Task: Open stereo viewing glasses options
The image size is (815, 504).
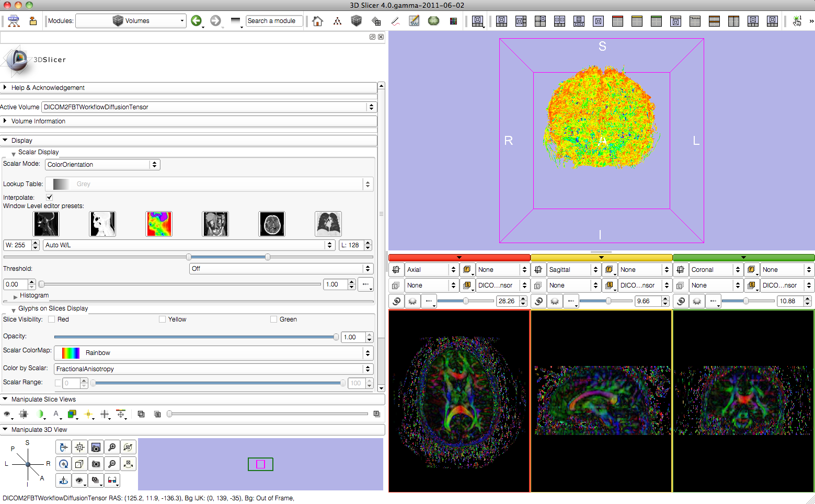Action: [x=112, y=480]
